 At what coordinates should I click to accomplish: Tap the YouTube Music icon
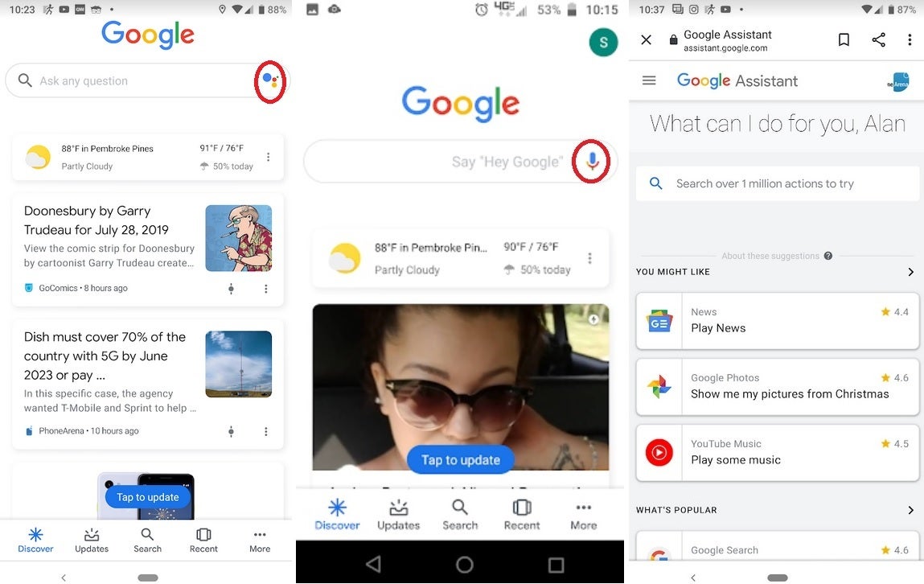click(659, 453)
